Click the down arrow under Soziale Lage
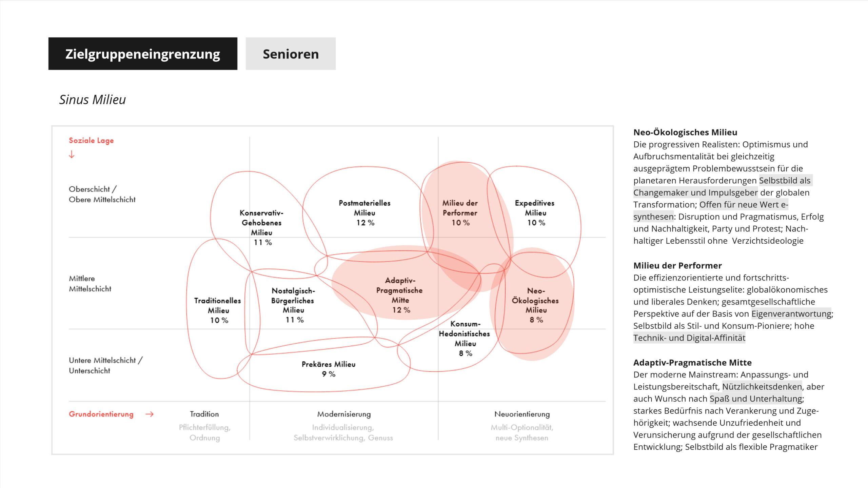Viewport: 868px width, 488px height. (x=72, y=155)
